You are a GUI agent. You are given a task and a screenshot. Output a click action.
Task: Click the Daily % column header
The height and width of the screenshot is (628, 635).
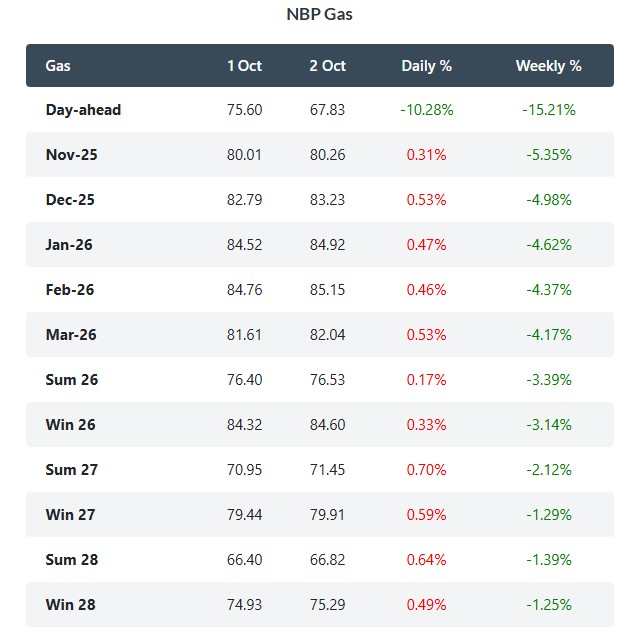click(x=426, y=65)
